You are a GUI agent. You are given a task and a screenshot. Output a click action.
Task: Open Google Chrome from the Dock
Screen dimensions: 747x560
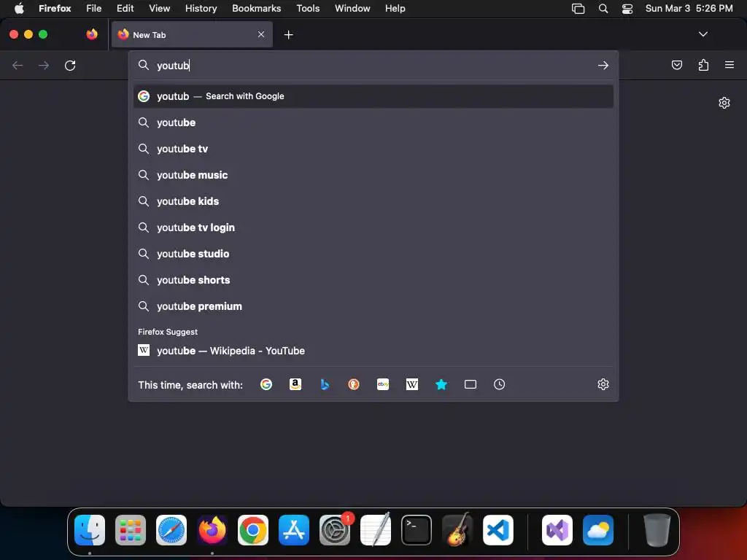coord(253,530)
